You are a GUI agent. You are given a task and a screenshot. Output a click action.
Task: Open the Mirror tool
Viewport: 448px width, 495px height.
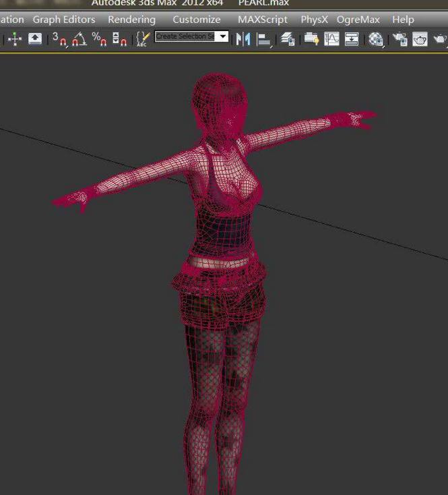point(243,39)
